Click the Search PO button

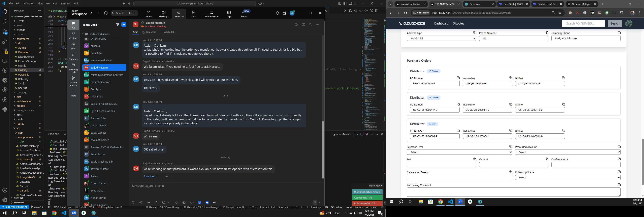[x=615, y=24]
